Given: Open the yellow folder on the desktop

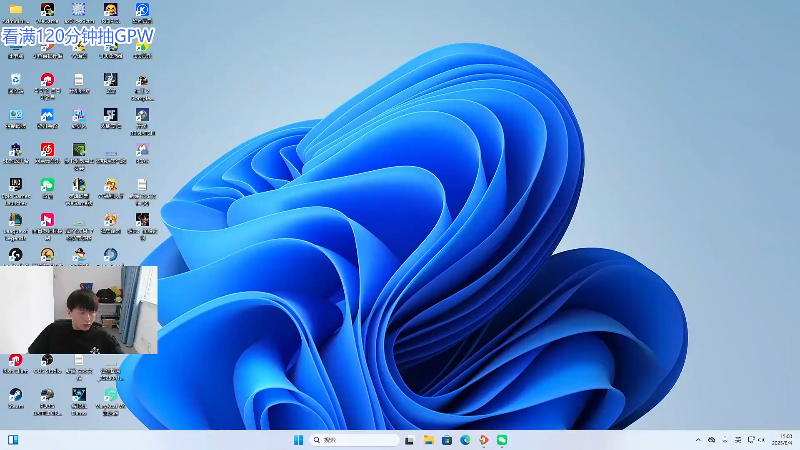Looking at the screenshot, I should [x=16, y=10].
